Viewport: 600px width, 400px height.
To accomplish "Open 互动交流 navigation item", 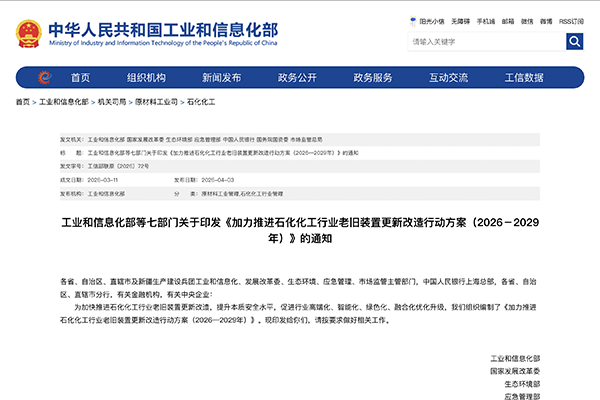I will point(449,78).
